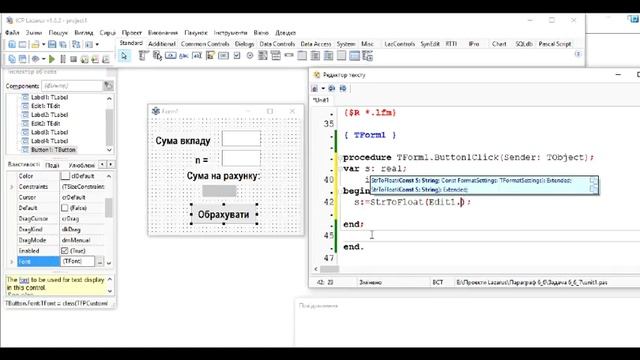Click the Save All icon
Image resolution: width=640 pixels, height=360 pixels.
(63, 44)
